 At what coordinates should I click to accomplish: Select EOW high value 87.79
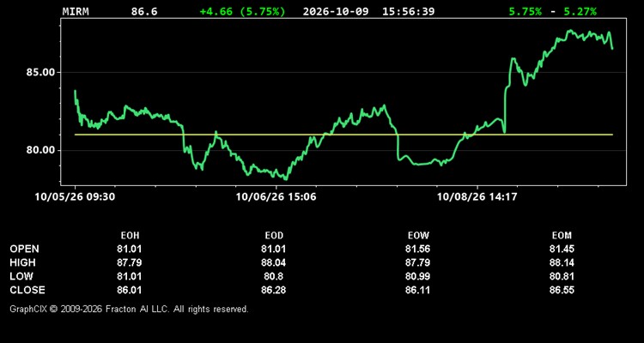click(x=417, y=262)
